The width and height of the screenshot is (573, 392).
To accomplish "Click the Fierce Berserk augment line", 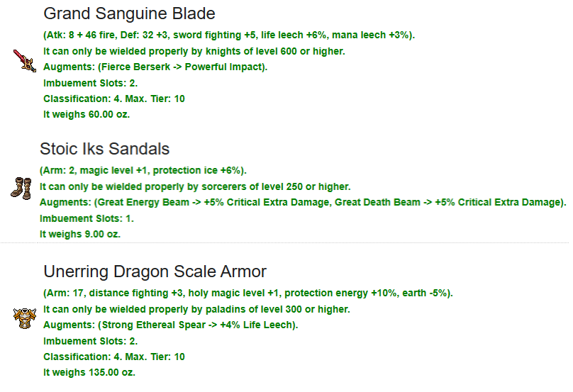I will coord(155,67).
